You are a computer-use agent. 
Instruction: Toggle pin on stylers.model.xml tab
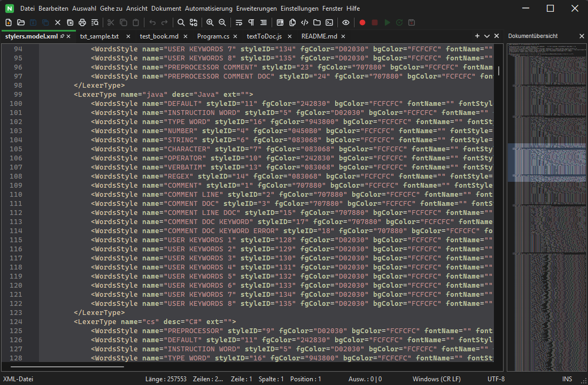(x=62, y=36)
